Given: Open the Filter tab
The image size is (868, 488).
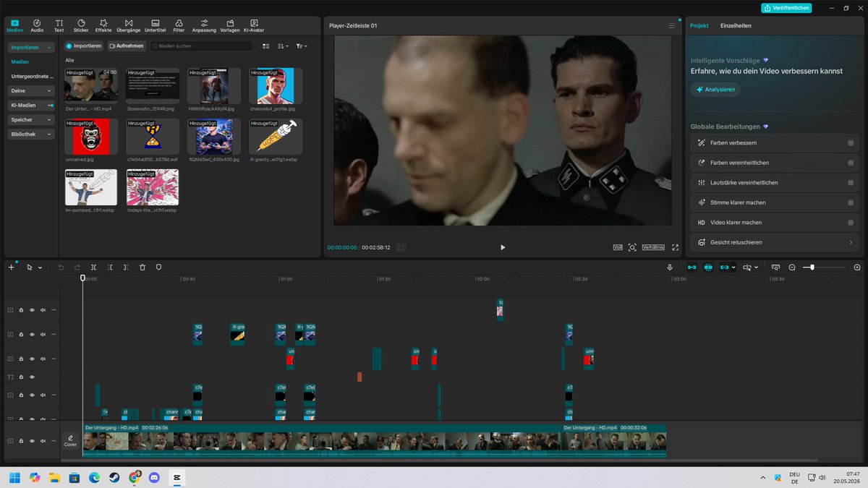Looking at the screenshot, I should (179, 25).
